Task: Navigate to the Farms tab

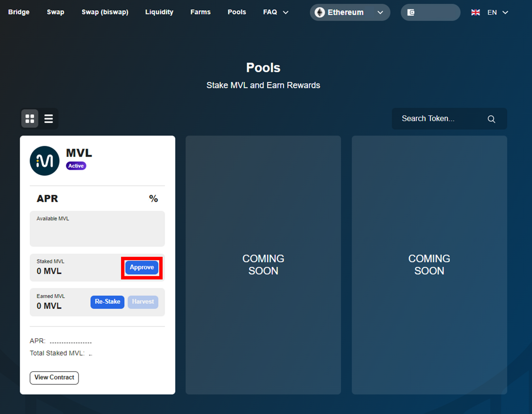Action: pos(200,12)
